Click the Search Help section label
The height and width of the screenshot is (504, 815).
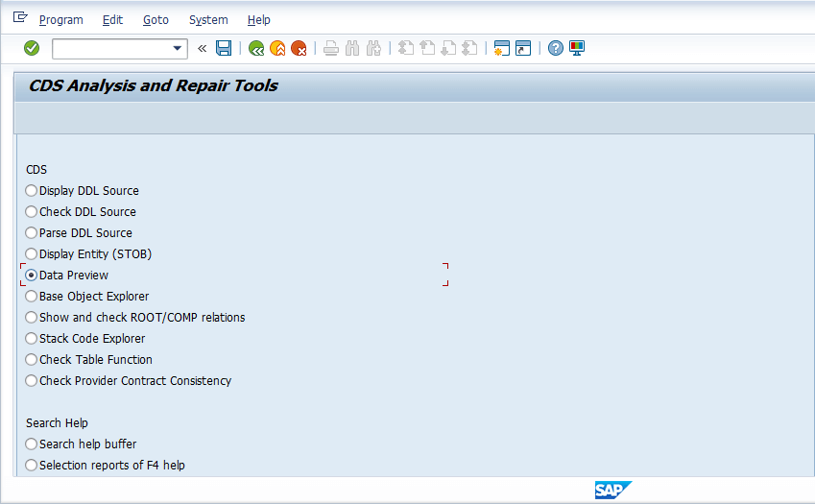tap(58, 423)
